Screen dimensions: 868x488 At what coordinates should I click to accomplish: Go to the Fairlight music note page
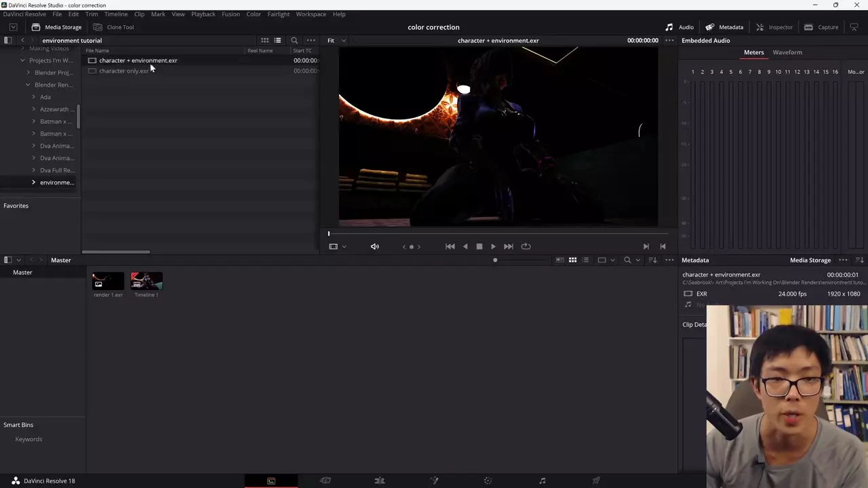(542, 481)
